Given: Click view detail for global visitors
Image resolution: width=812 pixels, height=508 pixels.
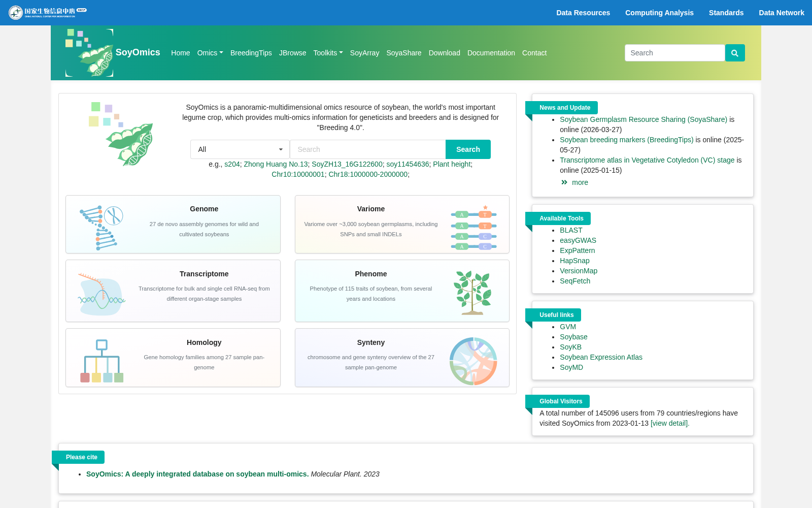Looking at the screenshot, I should 670,423.
